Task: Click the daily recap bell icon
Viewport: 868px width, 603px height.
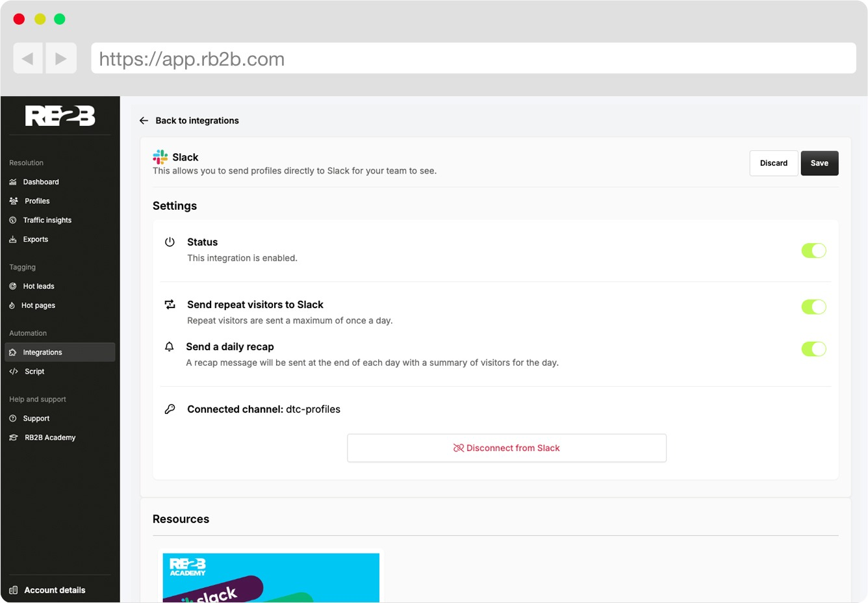Action: coord(169,346)
